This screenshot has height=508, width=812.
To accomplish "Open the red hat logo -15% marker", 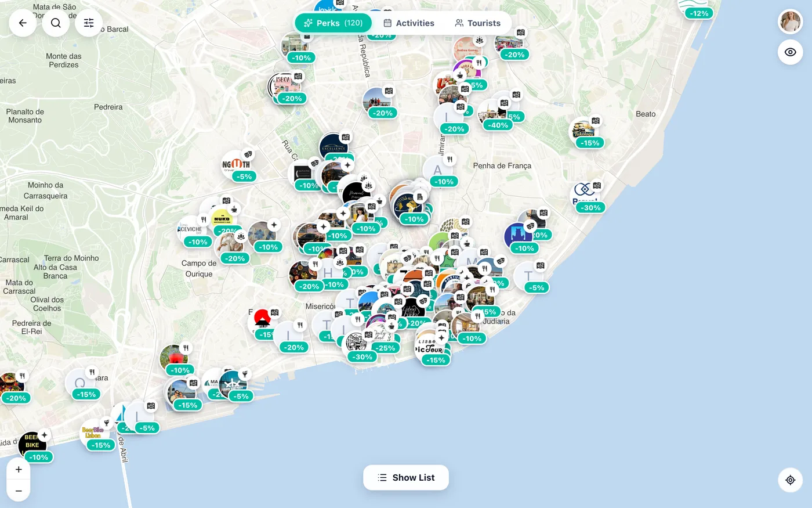I will tap(262, 322).
